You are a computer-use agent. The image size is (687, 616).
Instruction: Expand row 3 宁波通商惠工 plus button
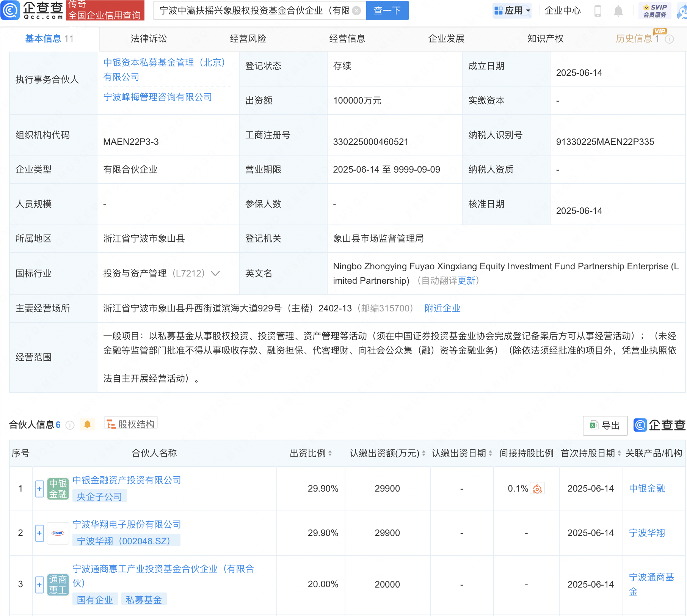click(x=39, y=585)
